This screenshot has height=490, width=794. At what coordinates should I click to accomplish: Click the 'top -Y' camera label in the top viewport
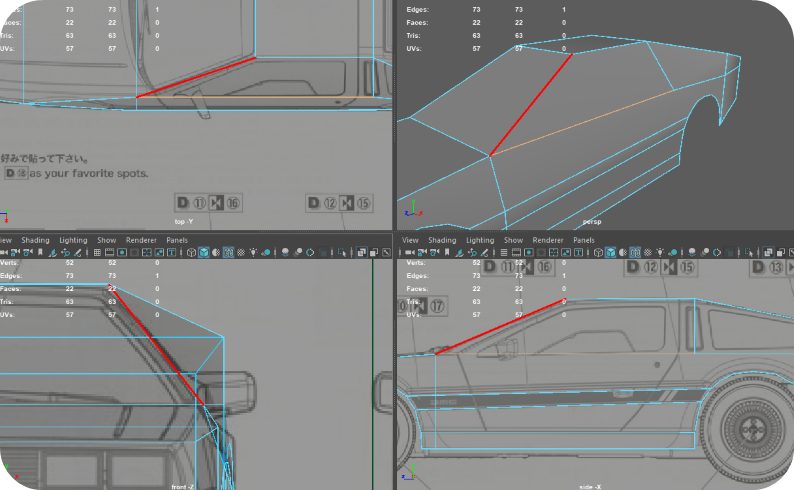click(183, 222)
